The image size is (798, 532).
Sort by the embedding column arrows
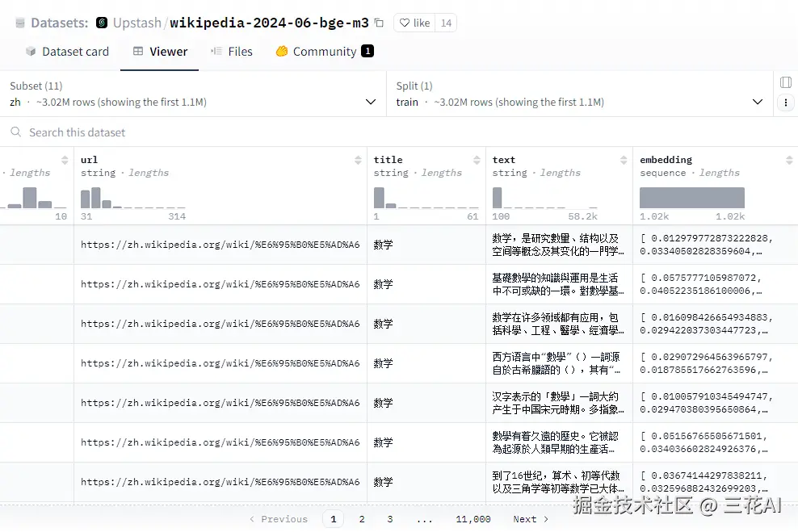tap(789, 160)
